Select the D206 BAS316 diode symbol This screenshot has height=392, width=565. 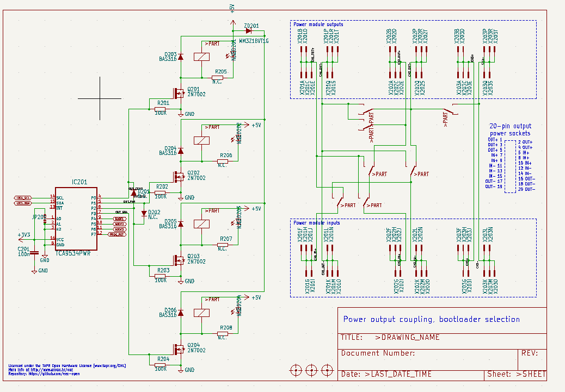(181, 313)
